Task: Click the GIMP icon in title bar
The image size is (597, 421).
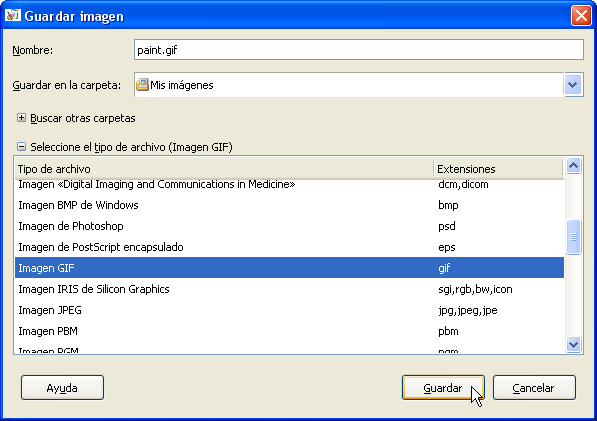Action: pos(13,16)
